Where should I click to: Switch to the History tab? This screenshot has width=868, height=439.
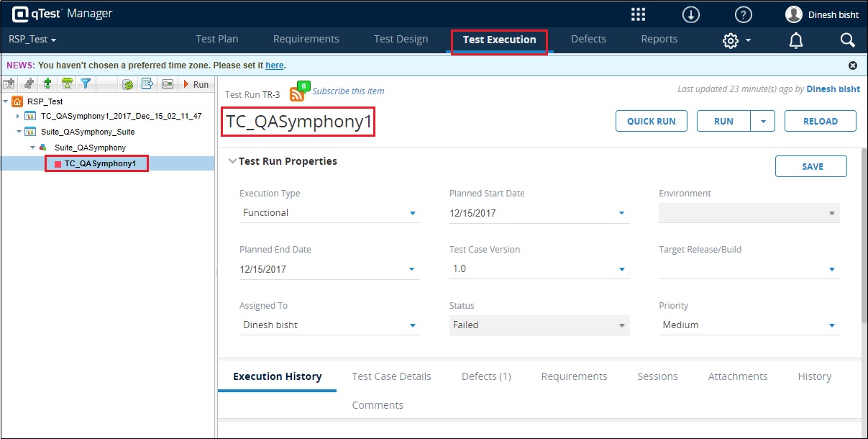click(x=815, y=376)
